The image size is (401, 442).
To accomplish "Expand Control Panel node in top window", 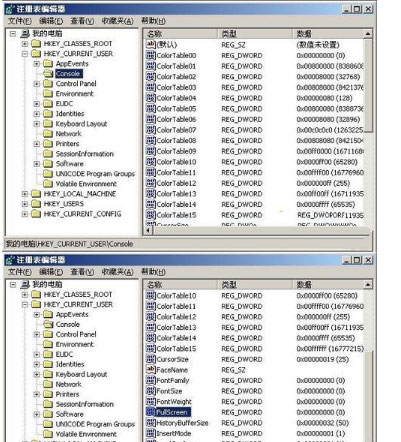I will tap(37, 84).
